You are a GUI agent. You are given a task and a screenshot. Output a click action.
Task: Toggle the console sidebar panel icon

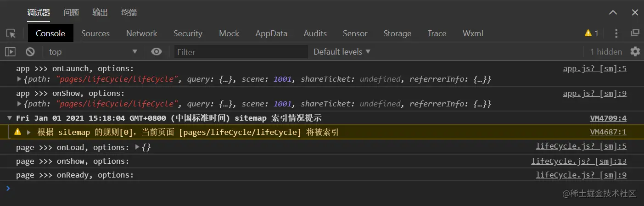pyautogui.click(x=10, y=52)
